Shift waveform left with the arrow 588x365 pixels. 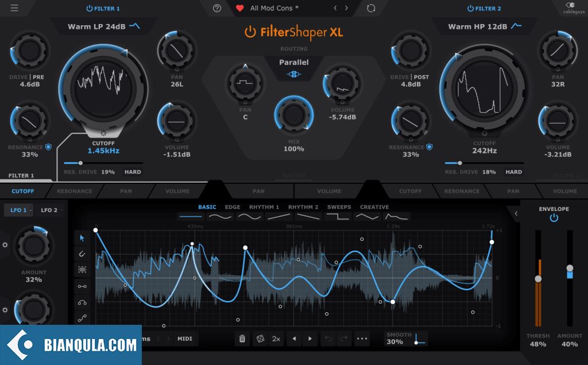point(294,339)
